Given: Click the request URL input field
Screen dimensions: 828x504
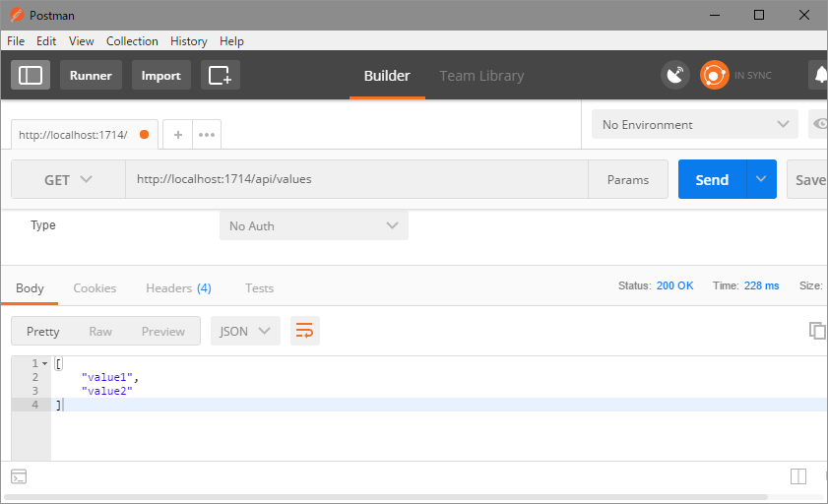Looking at the screenshot, I should tap(356, 179).
